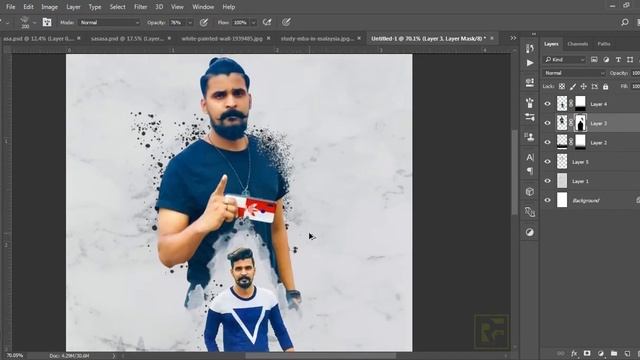Open the Select menu
This screenshot has width=640, height=360.
click(118, 7)
